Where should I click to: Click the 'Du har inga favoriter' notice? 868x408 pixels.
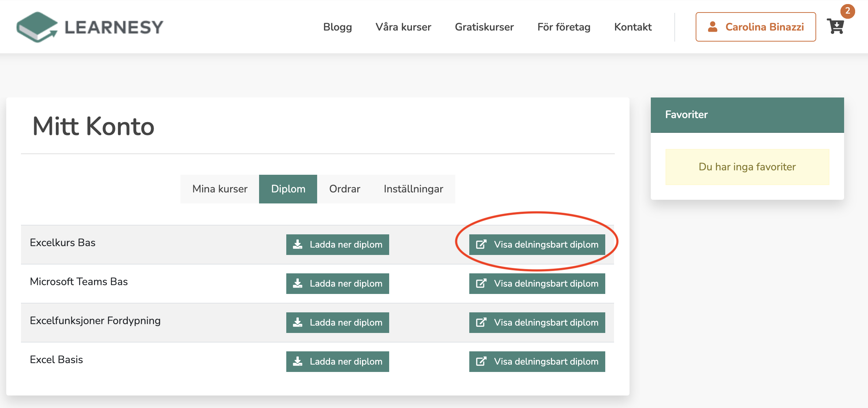747,167
